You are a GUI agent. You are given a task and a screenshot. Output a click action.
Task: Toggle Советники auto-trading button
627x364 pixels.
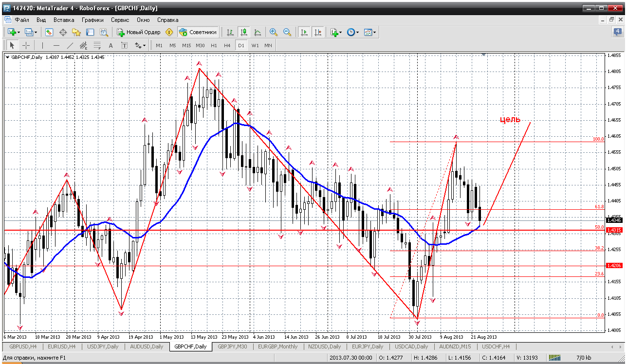pos(198,32)
